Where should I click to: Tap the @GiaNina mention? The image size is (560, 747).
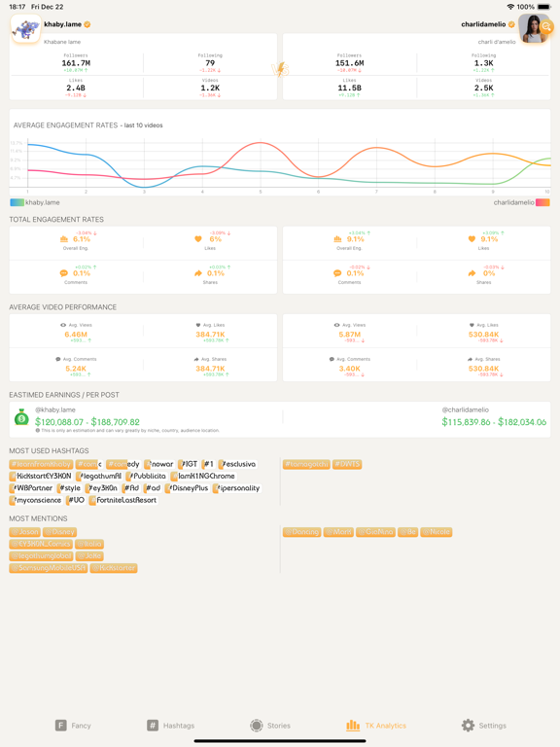(x=375, y=532)
